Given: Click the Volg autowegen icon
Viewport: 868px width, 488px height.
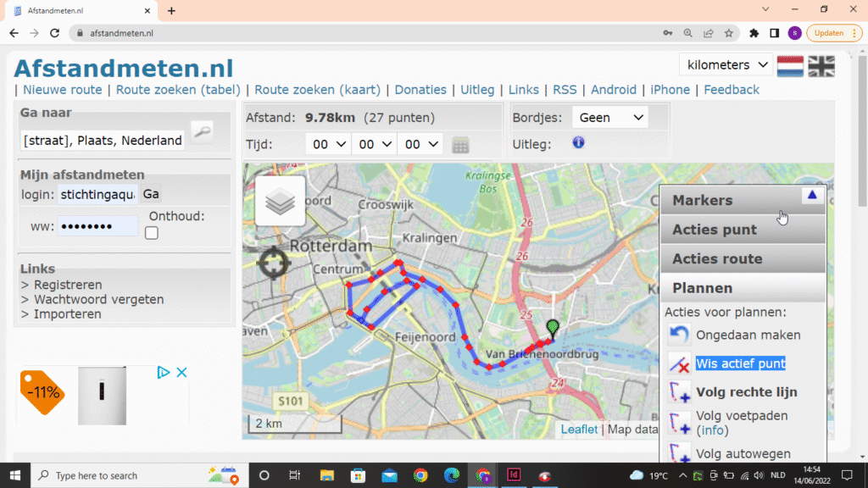Looking at the screenshot, I should (x=679, y=453).
